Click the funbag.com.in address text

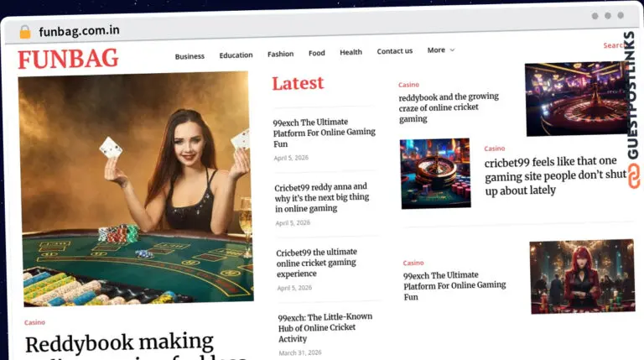coord(79,31)
